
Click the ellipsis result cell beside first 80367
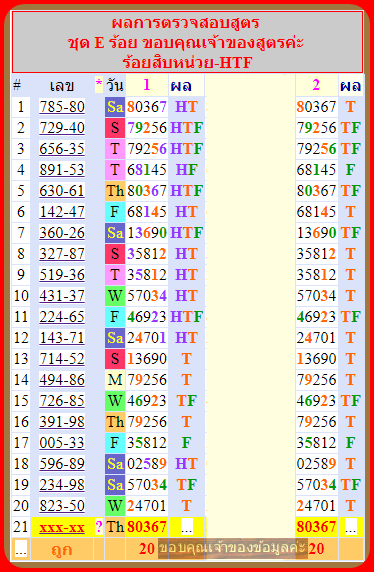click(x=186, y=527)
